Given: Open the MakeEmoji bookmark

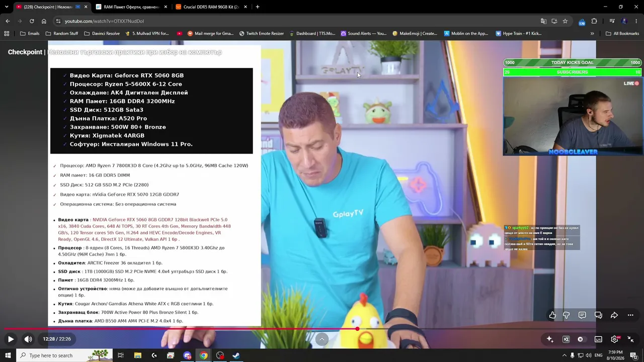Looking at the screenshot, I should (415, 34).
